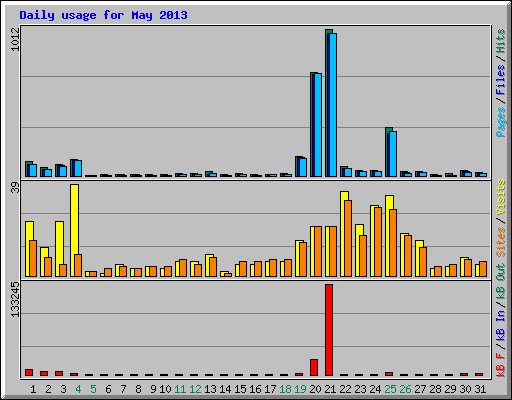This screenshot has height=400, width=512.
Task: Select day 21 on the x-axis
Action: pyautogui.click(x=330, y=389)
